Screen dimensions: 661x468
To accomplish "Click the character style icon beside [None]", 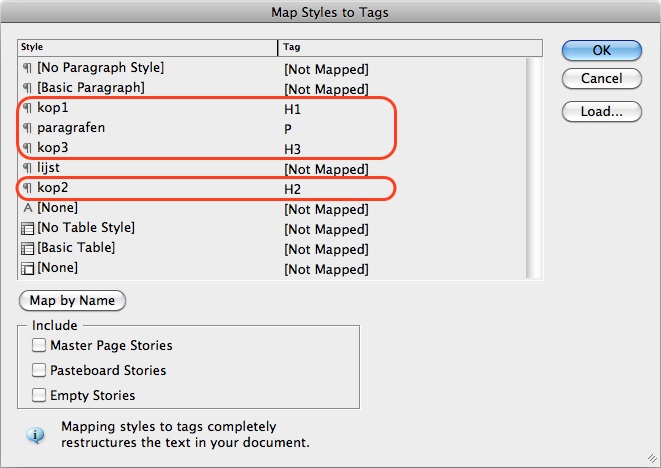I will tap(27, 208).
